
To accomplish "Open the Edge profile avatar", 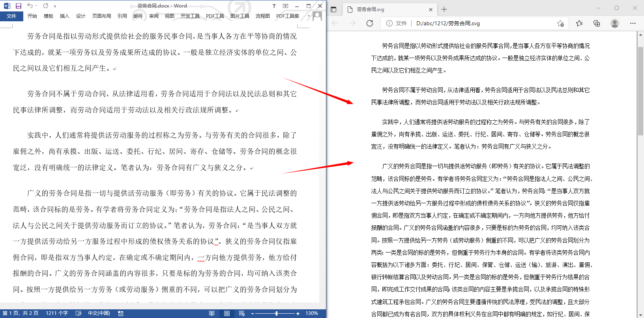I will tap(615, 23).
